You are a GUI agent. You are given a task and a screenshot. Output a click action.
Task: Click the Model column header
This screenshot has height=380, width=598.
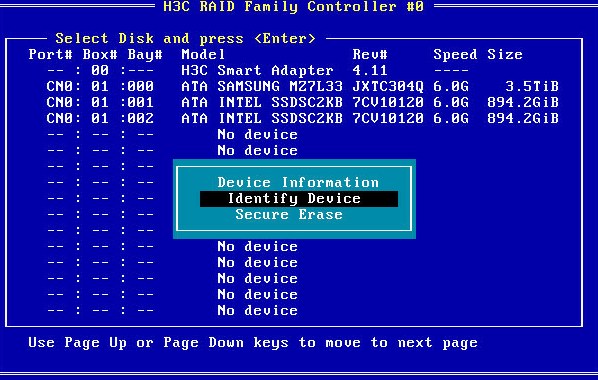point(203,55)
